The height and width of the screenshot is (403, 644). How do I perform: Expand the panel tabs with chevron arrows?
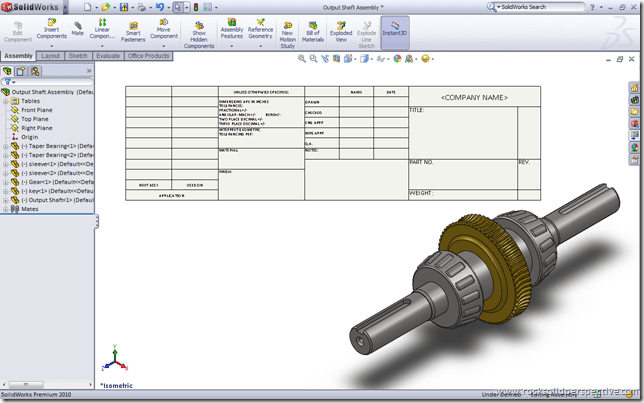click(x=89, y=71)
